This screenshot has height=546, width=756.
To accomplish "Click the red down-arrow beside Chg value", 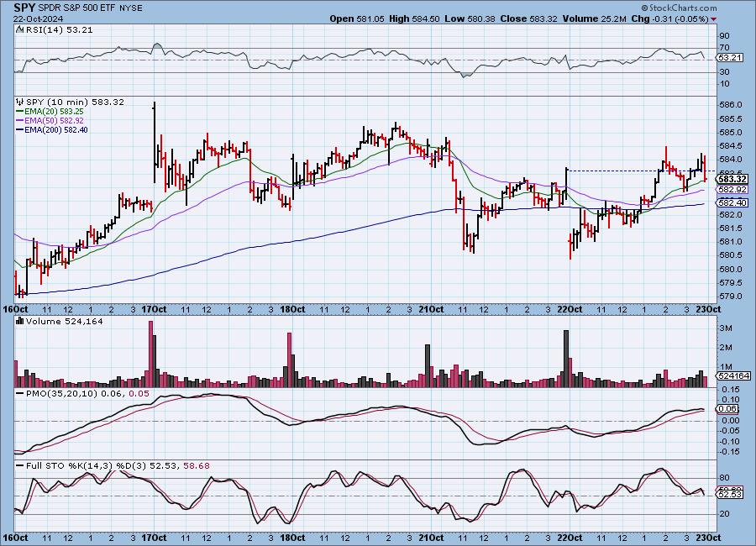I will (x=713, y=19).
